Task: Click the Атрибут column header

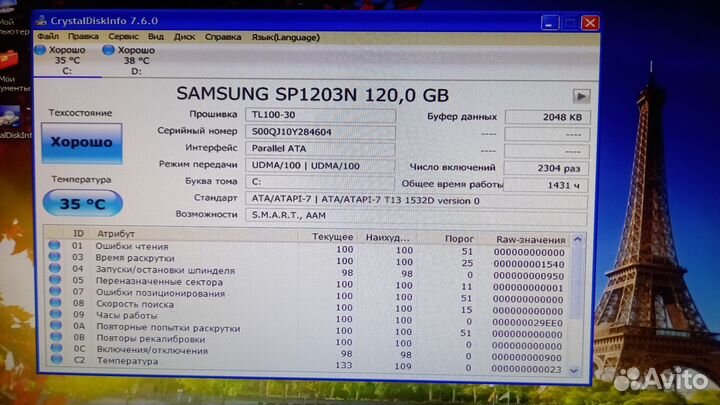Action: 115,234
